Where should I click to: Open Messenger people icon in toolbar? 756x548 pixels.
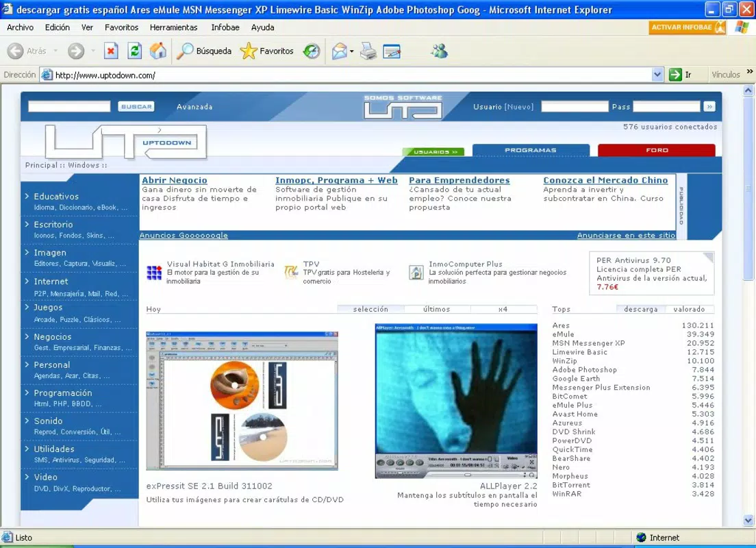tap(439, 51)
